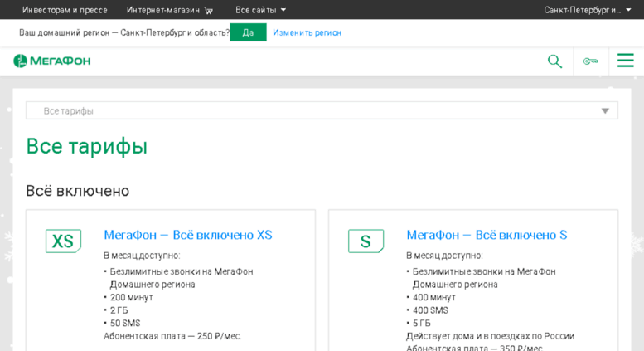Select the 200 минут text
Image resolution: width=644 pixels, height=351 pixels.
132,297
